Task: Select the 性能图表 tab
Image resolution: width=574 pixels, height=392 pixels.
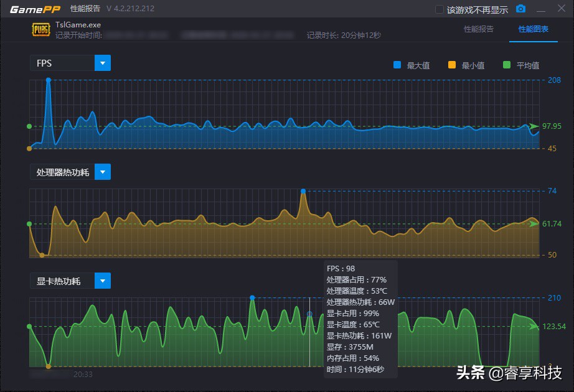Action: [x=532, y=29]
